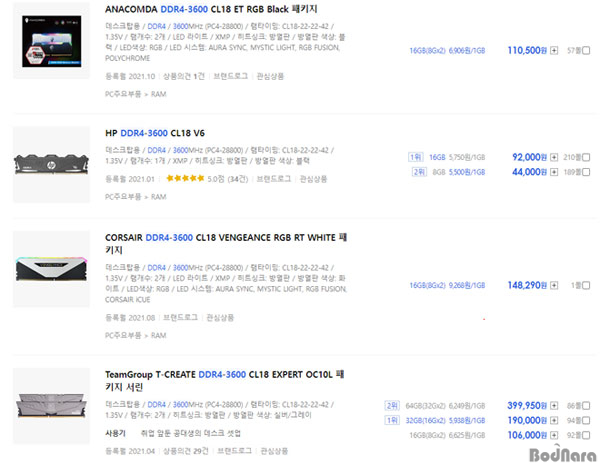The image size is (600, 465).
Task: Click the 1위 rank badge for HP 16GB
Action: click(x=417, y=157)
